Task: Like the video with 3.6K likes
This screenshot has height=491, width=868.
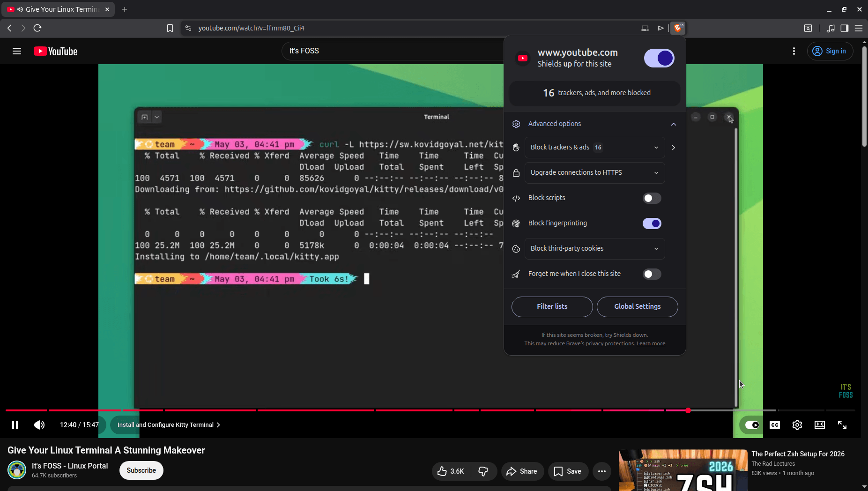Action: (x=451, y=471)
